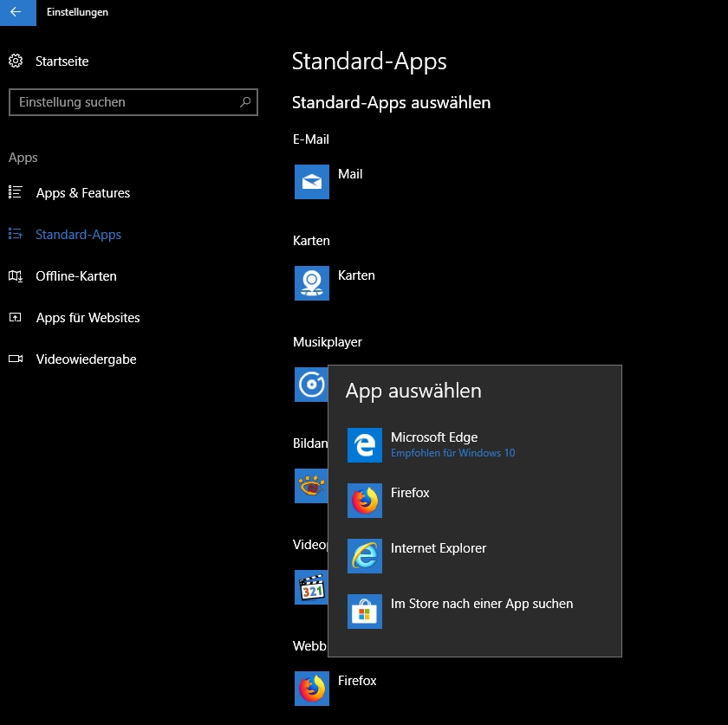Click Im Store nach einer App suchen

pos(481,611)
